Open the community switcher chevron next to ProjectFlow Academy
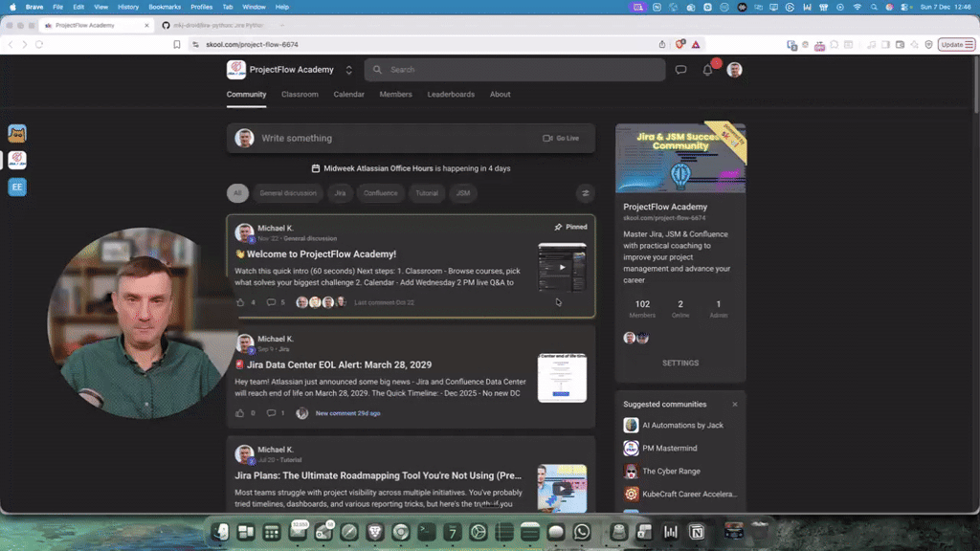The image size is (980, 551). (x=348, y=69)
